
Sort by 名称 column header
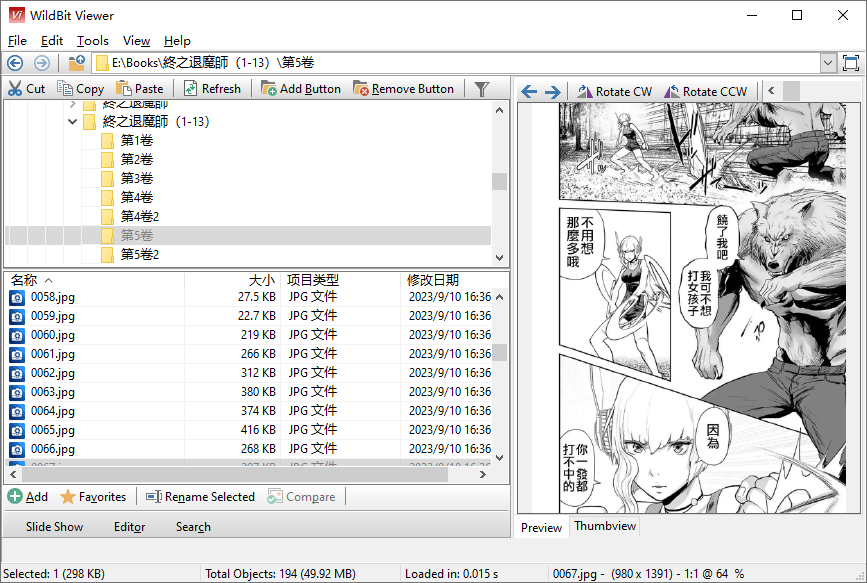95,280
